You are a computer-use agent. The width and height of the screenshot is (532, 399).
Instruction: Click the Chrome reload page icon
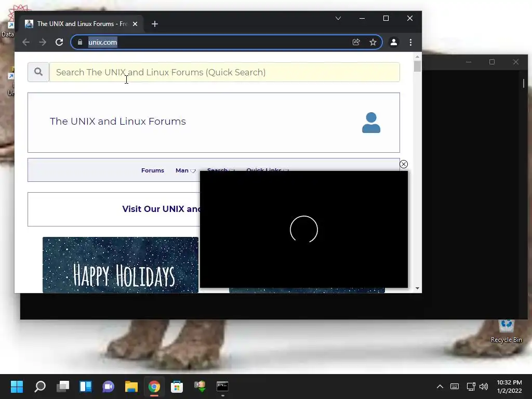click(59, 42)
